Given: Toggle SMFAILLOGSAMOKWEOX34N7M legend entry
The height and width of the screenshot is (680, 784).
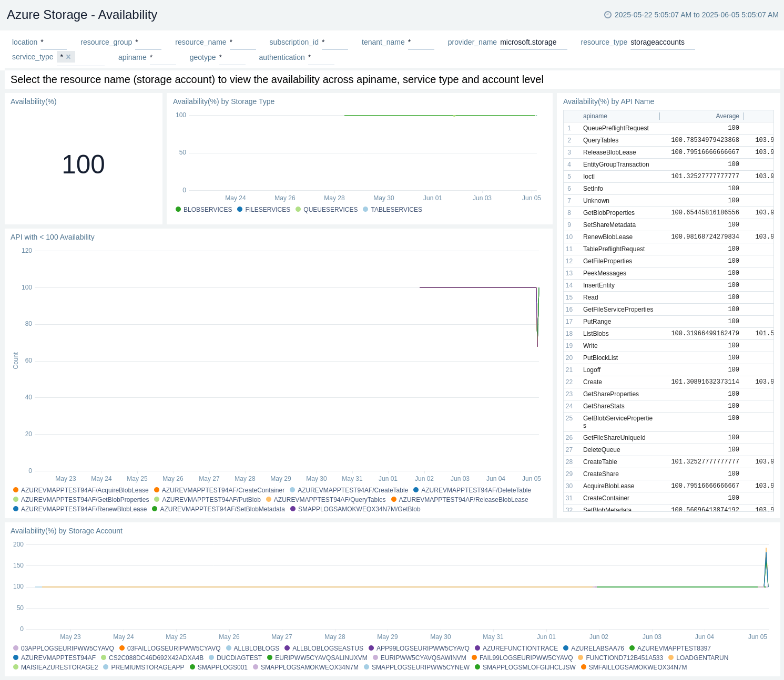Looking at the screenshot, I should (634, 667).
